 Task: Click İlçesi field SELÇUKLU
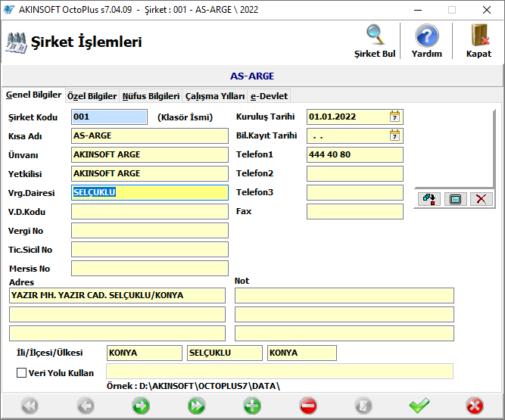224,353
